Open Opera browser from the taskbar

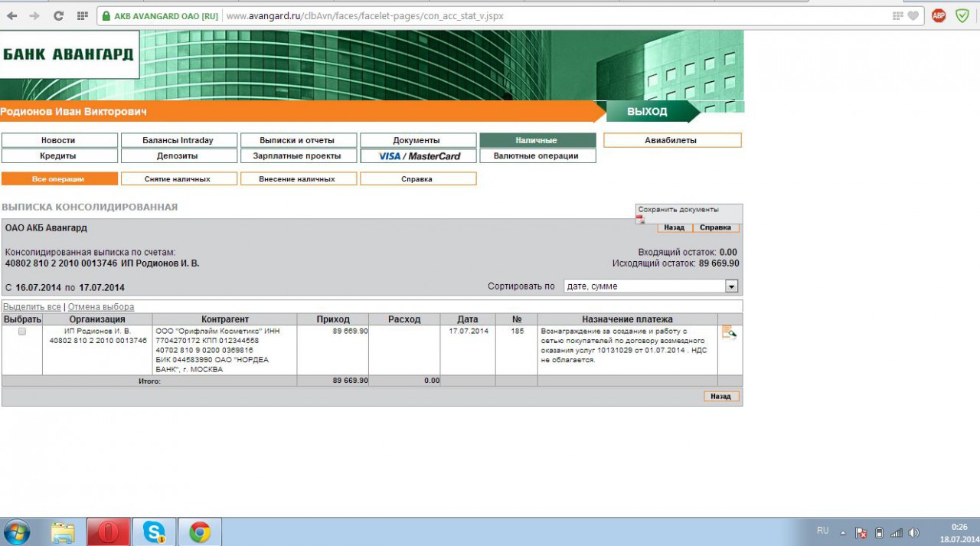coord(108,531)
